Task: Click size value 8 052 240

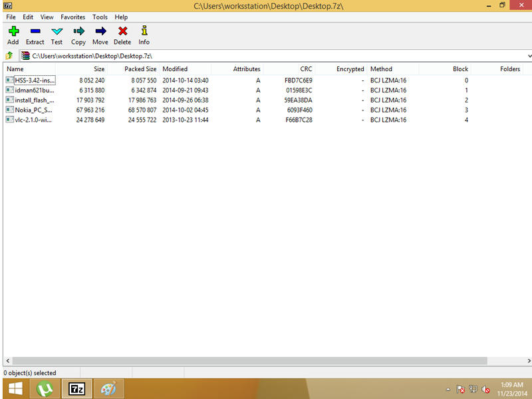Action: click(x=92, y=80)
